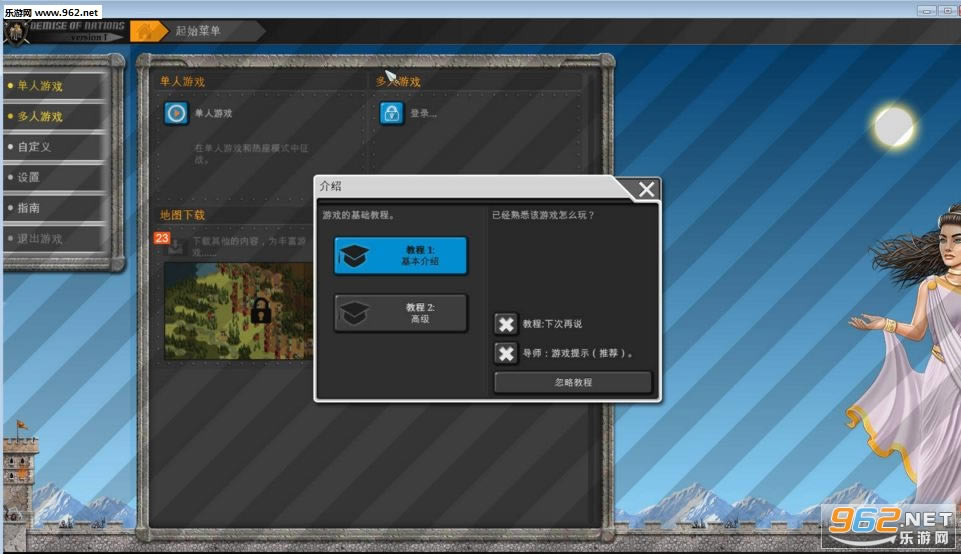Click the multiplayer login lock icon
The width and height of the screenshot is (961, 554).
[391, 113]
